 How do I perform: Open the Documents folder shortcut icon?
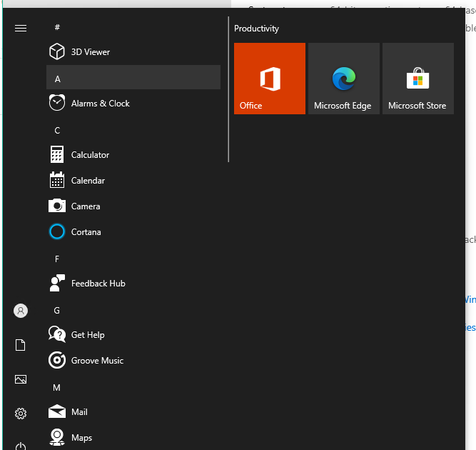(x=21, y=345)
